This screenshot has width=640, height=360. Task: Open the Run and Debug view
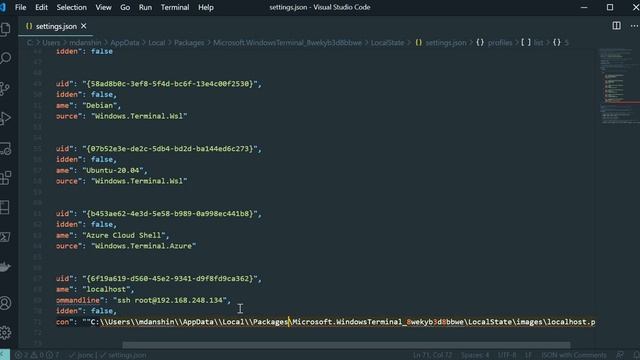coord(6,118)
